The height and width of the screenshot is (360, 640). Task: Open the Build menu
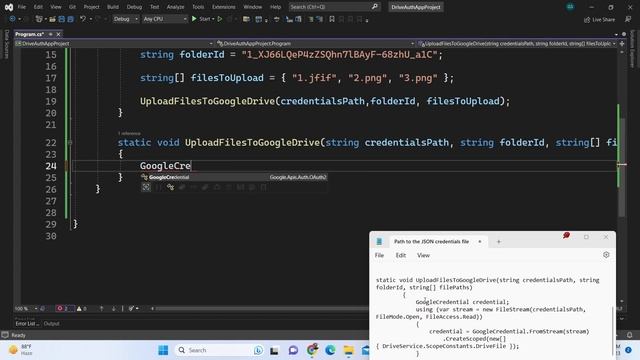113,7
